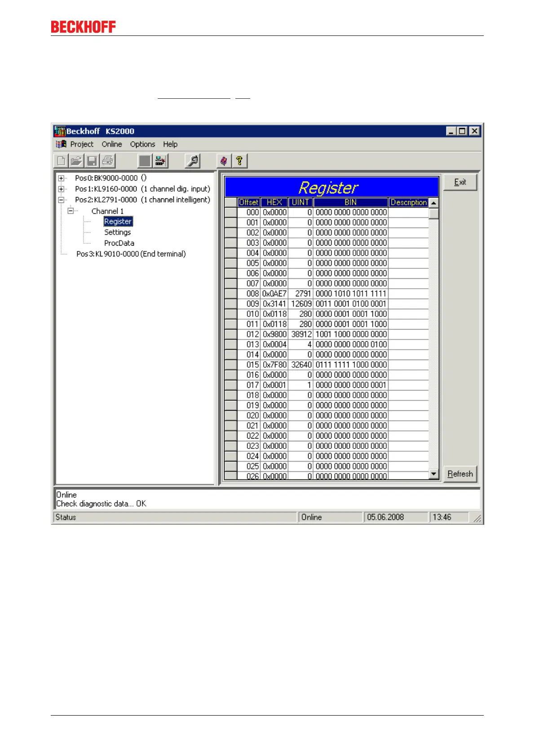Click the register table scroll up arrow
The width and height of the screenshot is (535, 756).
click(433, 203)
